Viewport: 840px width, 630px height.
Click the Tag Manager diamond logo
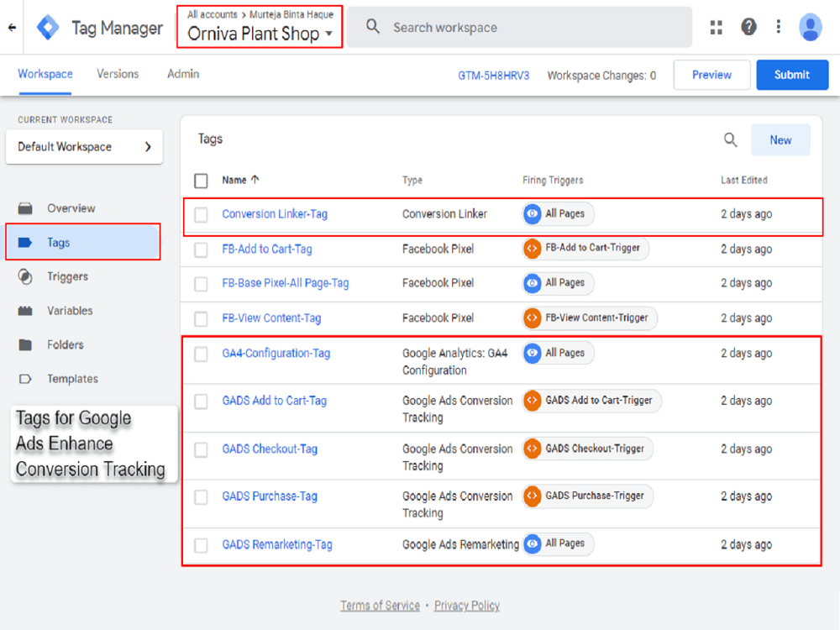(x=48, y=28)
